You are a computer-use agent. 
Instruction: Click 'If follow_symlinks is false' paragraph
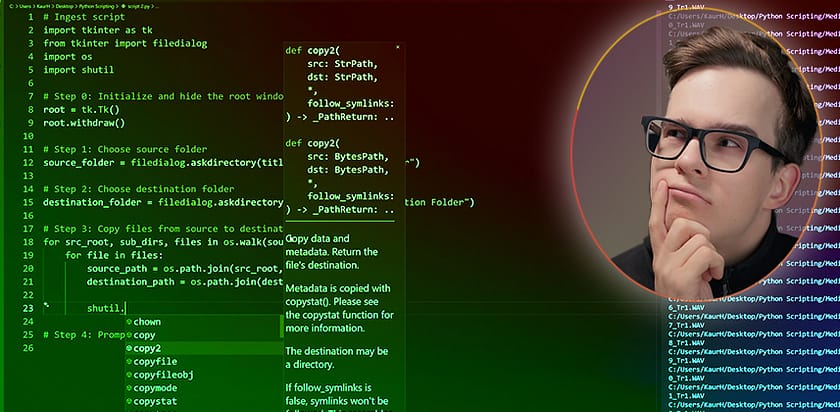[x=337, y=399]
